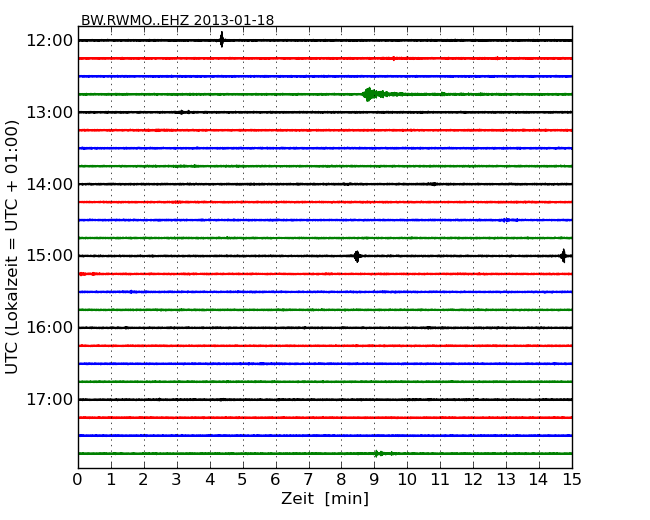The width and height of the screenshot is (650, 520).
Task: Click x-axis tick label 14
Action: [x=539, y=480]
